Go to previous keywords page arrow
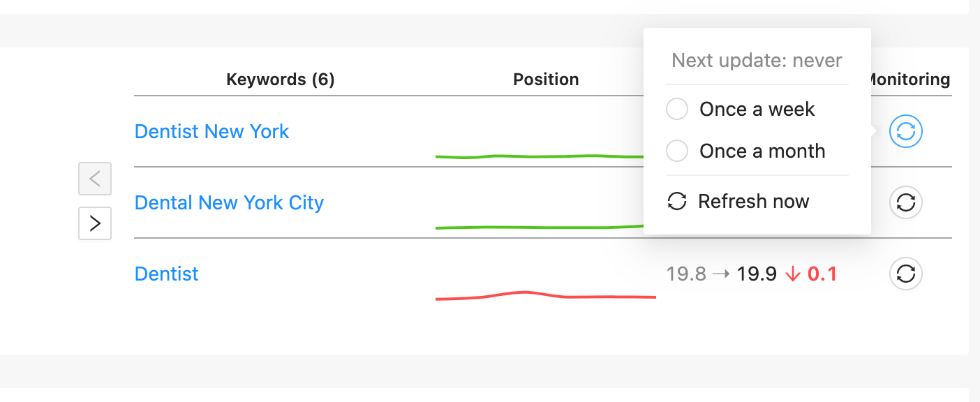Image resolution: width=980 pixels, height=402 pixels. pyautogui.click(x=95, y=179)
